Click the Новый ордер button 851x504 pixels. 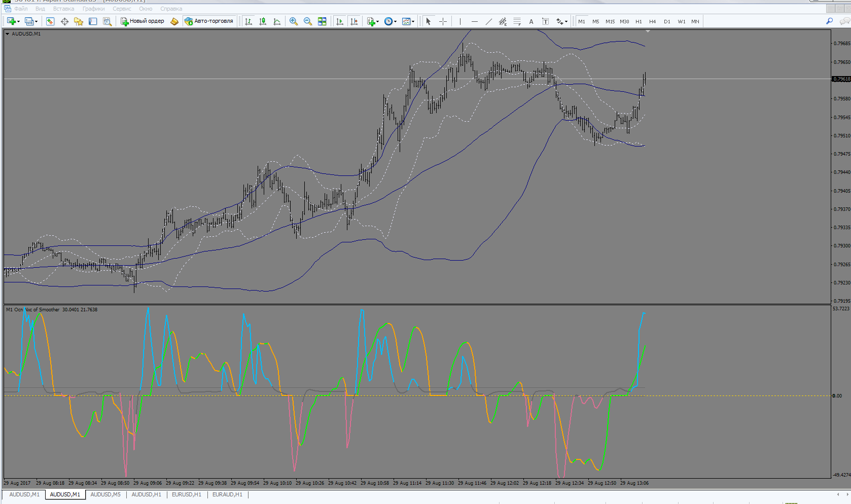(143, 21)
